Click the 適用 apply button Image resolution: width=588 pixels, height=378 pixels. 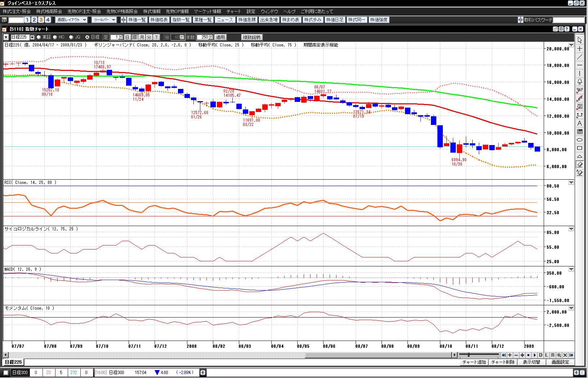[220, 37]
